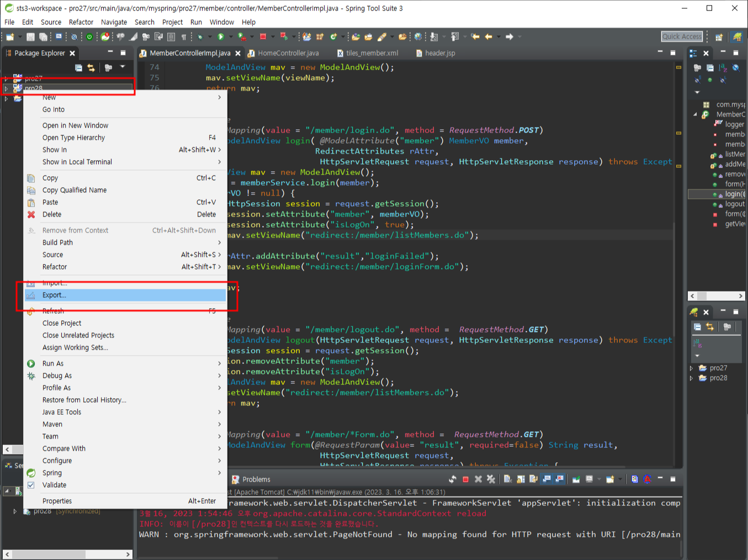The width and height of the screenshot is (748, 560).
Task: Expand pro27 in the lower right panel
Action: click(x=691, y=368)
